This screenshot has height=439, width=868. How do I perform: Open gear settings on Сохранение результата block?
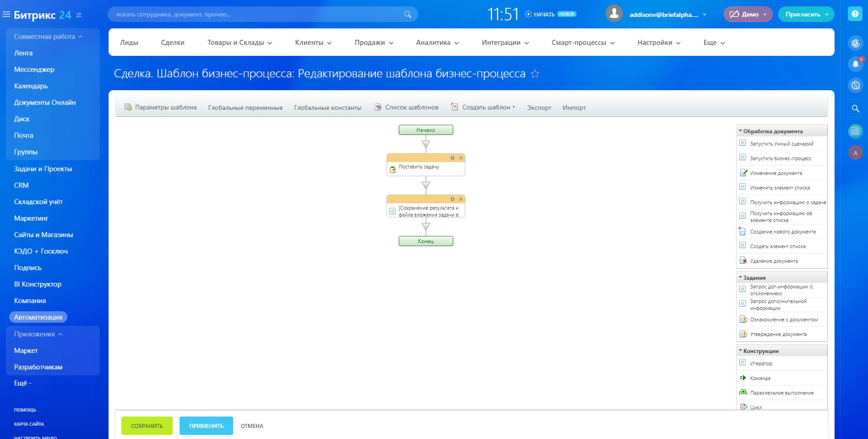[452, 199]
